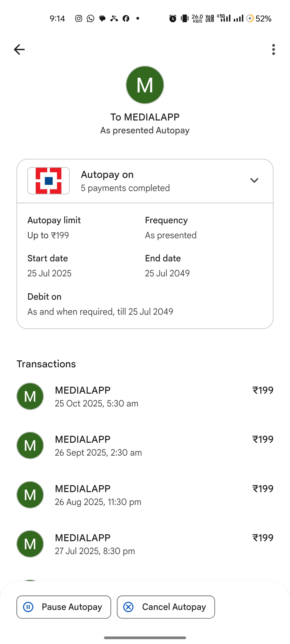290x644 pixels.
Task: Tap the WhatsApp notification icon
Action: point(90,19)
